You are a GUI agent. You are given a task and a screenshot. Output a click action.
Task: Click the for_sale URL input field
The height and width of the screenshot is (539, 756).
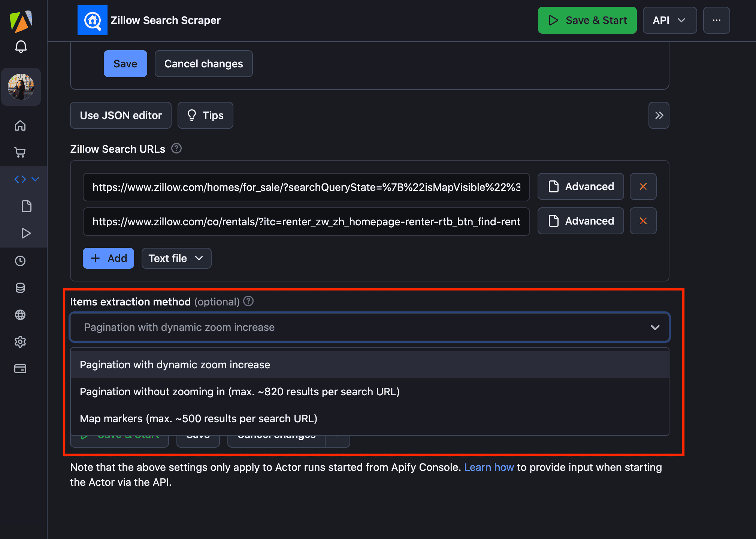306,187
